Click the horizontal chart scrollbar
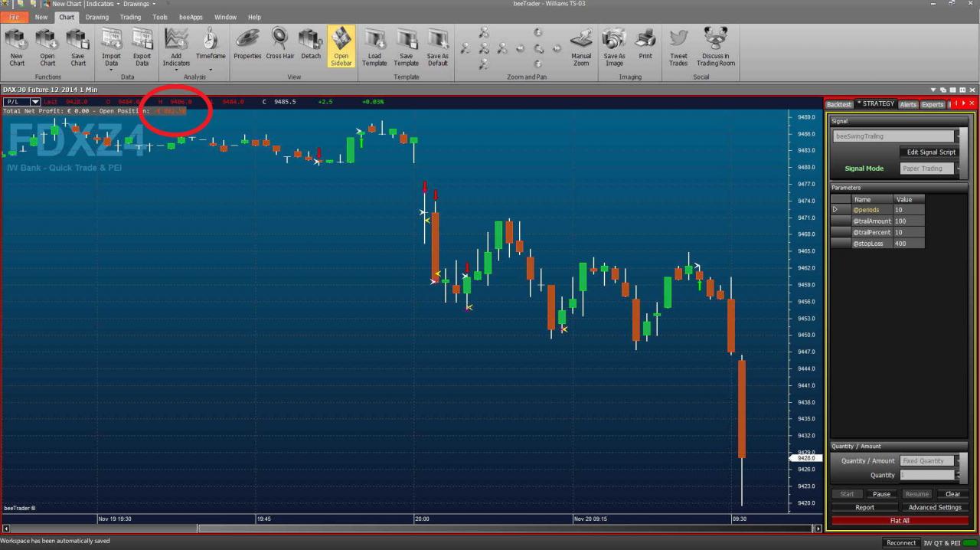This screenshot has width=980, height=550. point(411,529)
